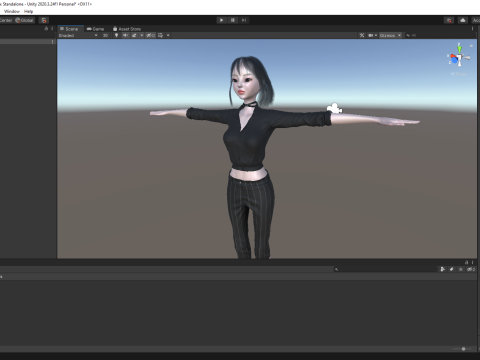This screenshot has width=480, height=360.
Task: Click the Favorites star icon in Project panel
Action: point(461,269)
